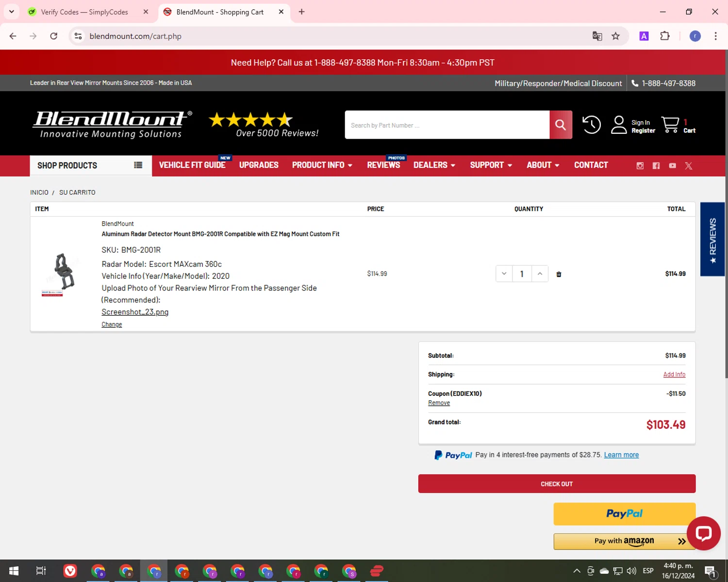Image resolution: width=728 pixels, height=582 pixels.
Task: Click the Check Out button
Action: coord(557,484)
